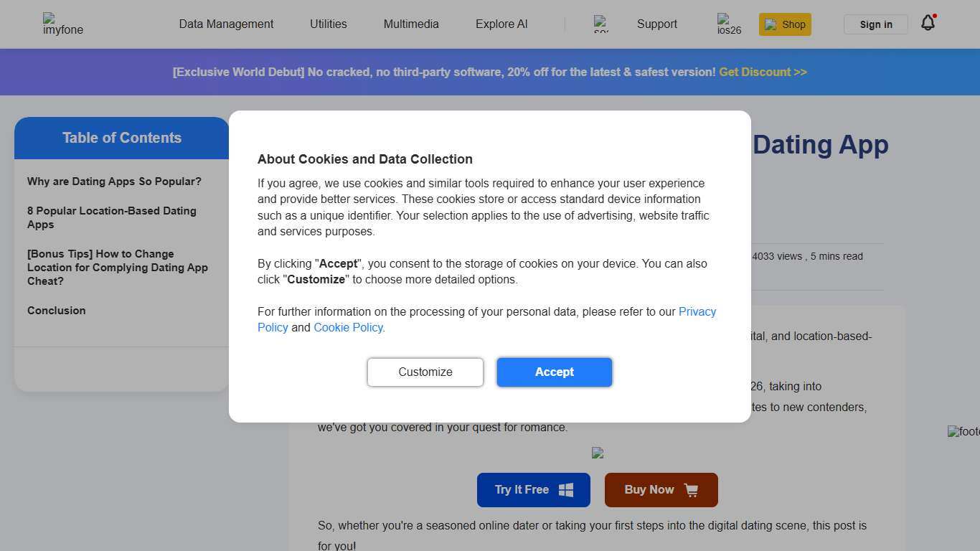Viewport: 980px width, 551px height.
Task: Click the footer image at right edge
Action: 963,432
